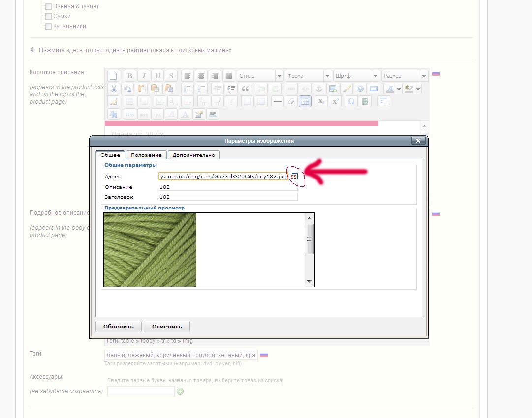Click into the Тэги tags field
The image size is (532, 418).
[x=181, y=355]
